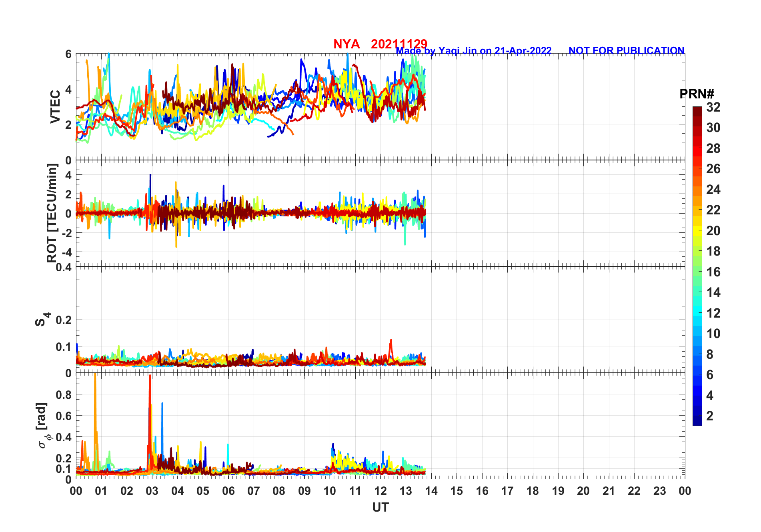The height and width of the screenshot is (532, 761).
Task: Click the "22" label on the PRN colorbar
Action: pos(713,210)
